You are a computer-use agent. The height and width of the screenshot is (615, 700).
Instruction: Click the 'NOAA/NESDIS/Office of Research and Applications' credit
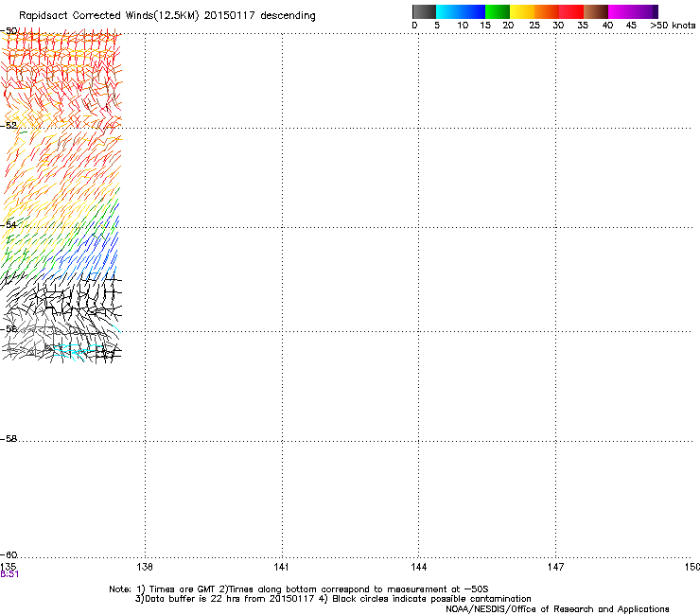557,609
